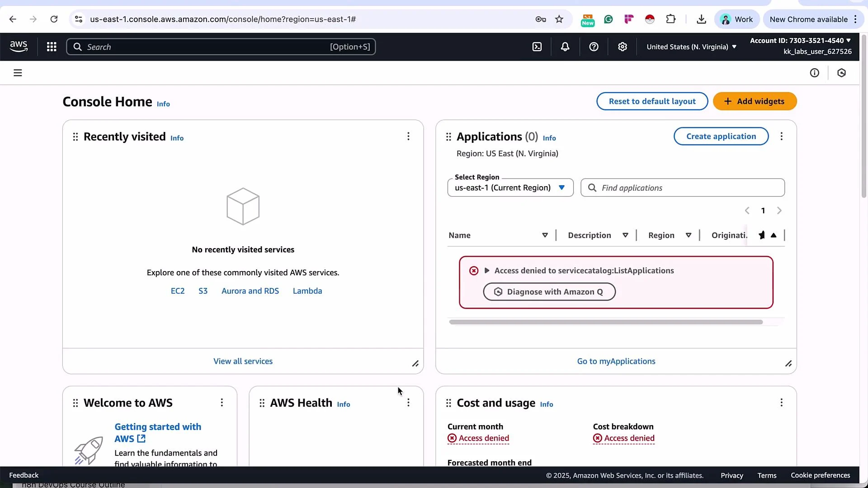868x488 pixels.
Task: Open the notifications bell
Action: click(x=565, y=47)
